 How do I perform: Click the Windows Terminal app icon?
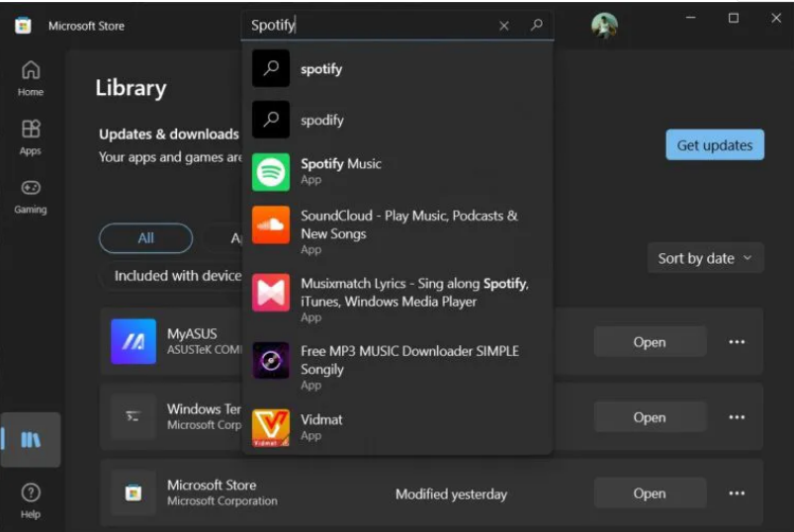coord(133,416)
